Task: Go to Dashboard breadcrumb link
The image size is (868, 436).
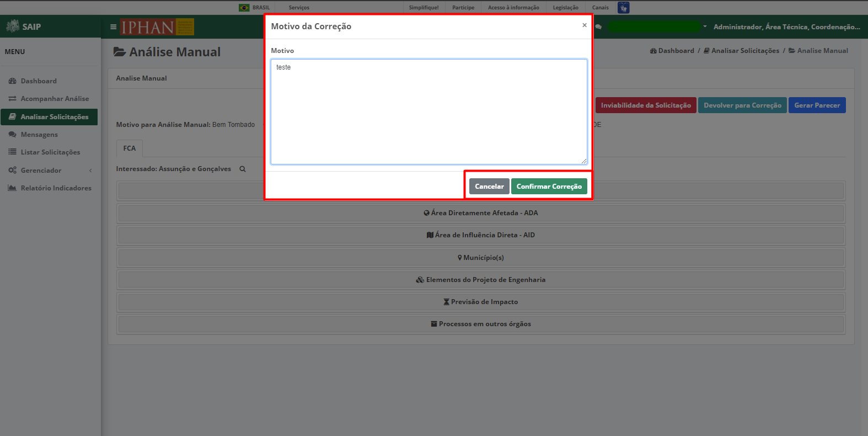Action: point(672,51)
